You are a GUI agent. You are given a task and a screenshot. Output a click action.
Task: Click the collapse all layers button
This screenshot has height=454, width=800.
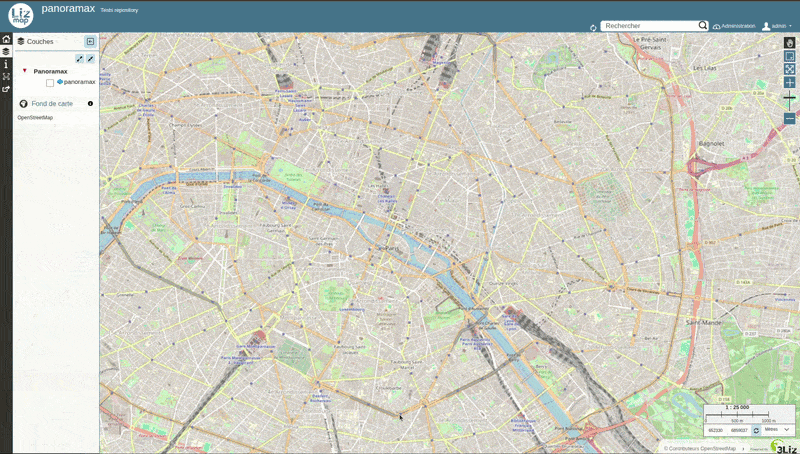(90, 59)
